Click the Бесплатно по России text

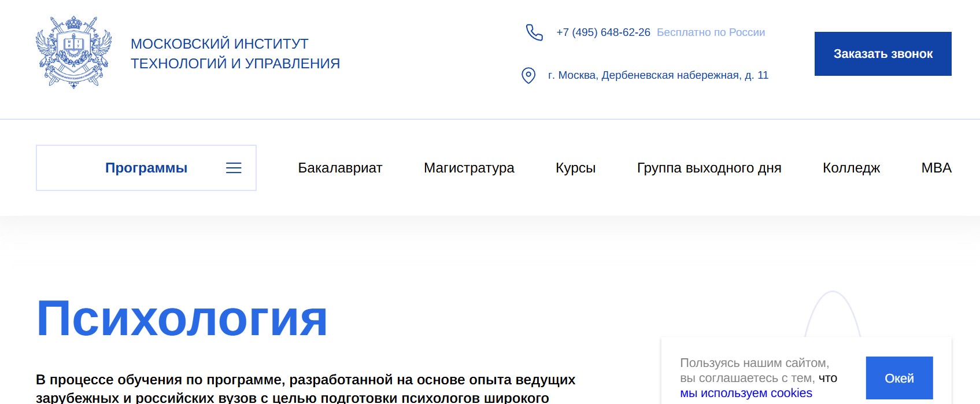(711, 32)
